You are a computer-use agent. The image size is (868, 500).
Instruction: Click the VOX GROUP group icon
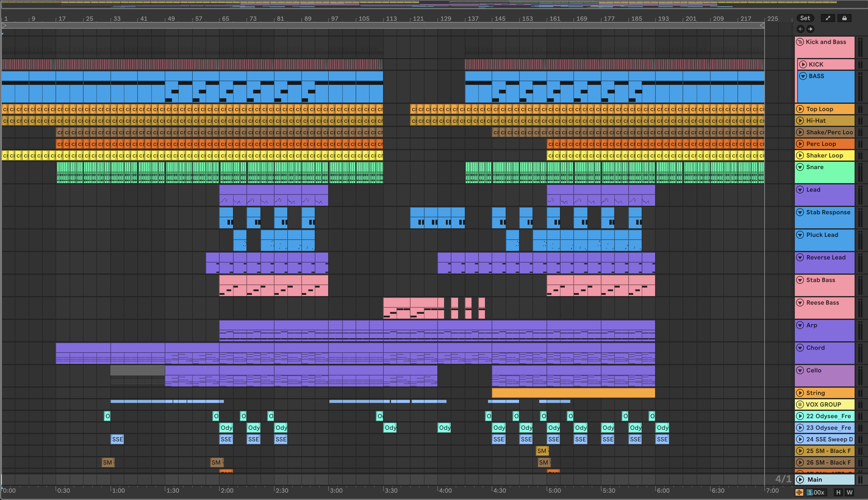[x=800, y=404]
